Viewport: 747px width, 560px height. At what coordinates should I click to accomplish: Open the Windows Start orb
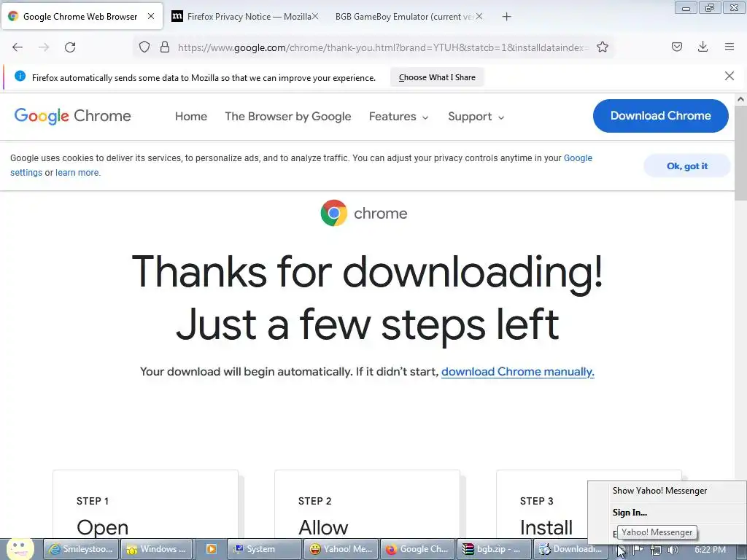click(20, 549)
